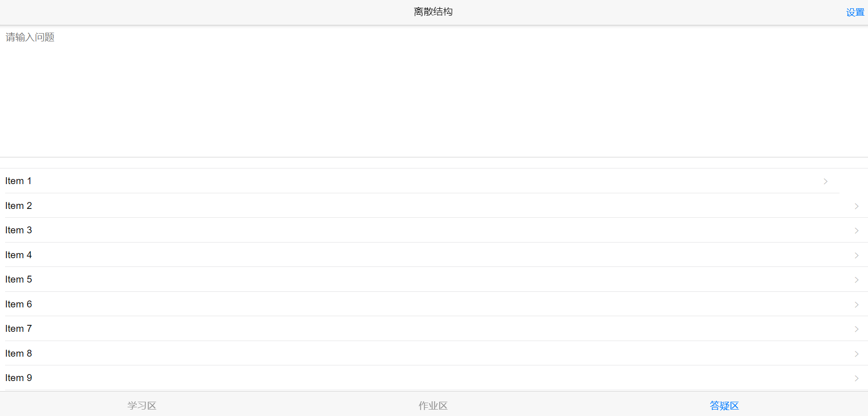The width and height of the screenshot is (868, 416).
Task: Click the 离散结构 page title
Action: 433,12
